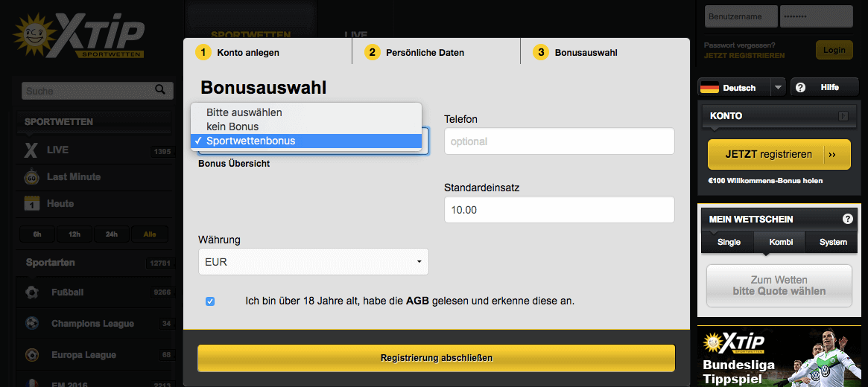
Task: Click the Champions League ball icon
Action: tap(31, 324)
